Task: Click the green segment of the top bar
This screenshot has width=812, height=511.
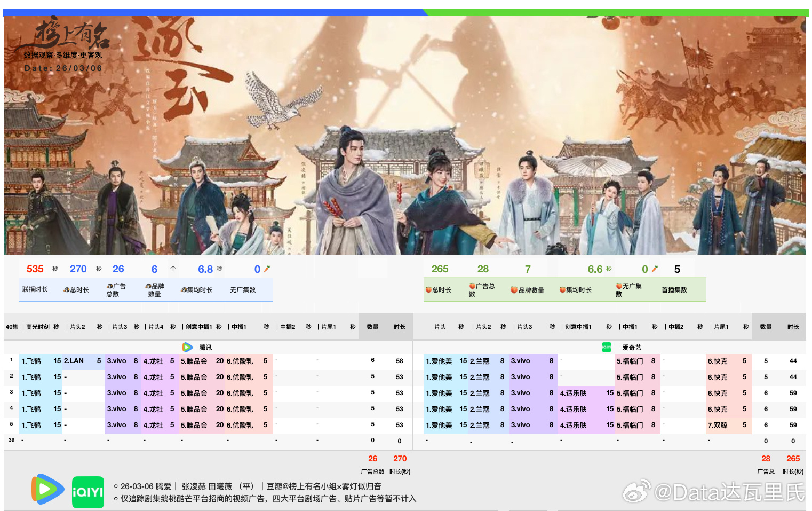Action: tap(617, 12)
